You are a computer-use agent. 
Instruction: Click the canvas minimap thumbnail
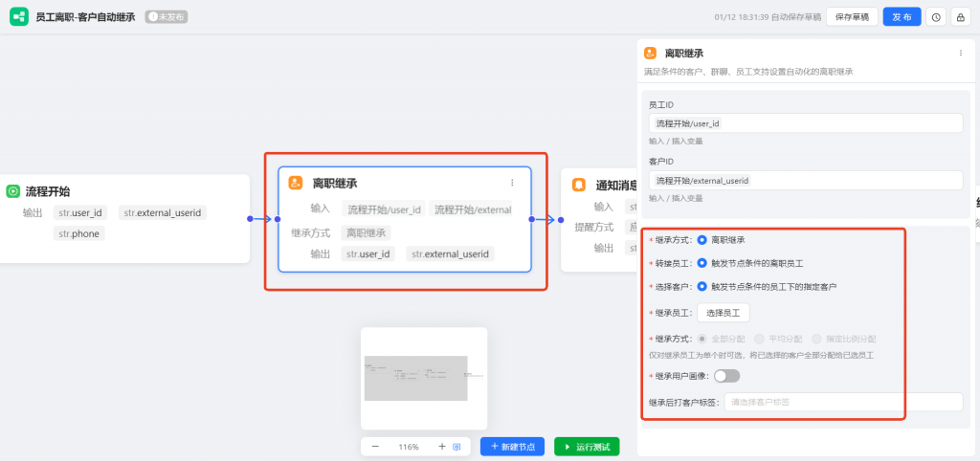pyautogui.click(x=424, y=379)
